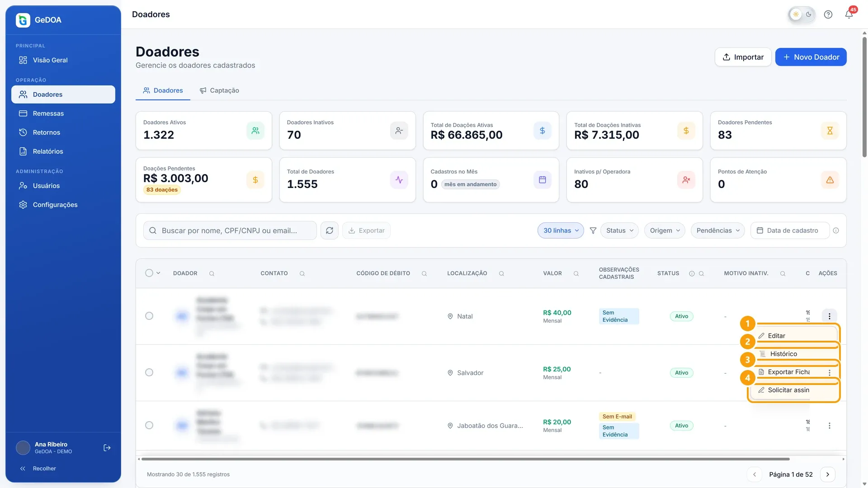Expand the Status filter dropdown
This screenshot has height=488, width=868.
pos(619,230)
